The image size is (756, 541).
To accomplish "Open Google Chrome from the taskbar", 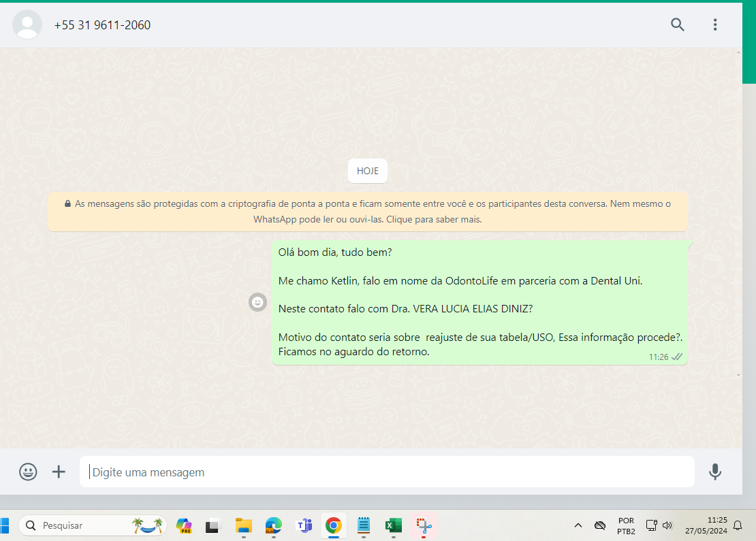I will tap(333, 525).
